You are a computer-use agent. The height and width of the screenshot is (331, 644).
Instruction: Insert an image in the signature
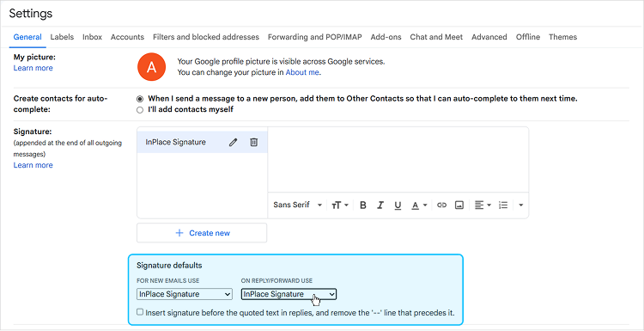[x=459, y=205]
